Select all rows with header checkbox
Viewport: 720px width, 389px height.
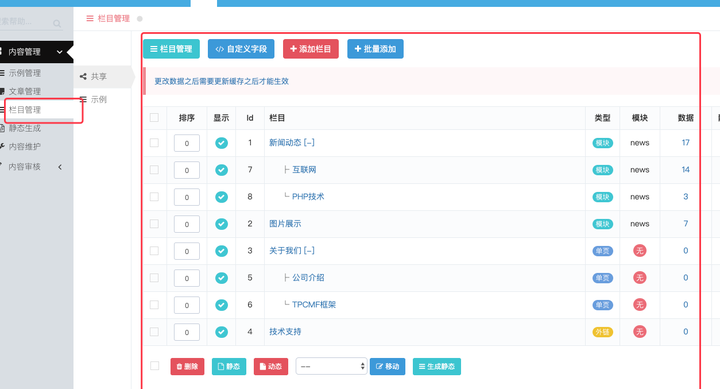[154, 118]
